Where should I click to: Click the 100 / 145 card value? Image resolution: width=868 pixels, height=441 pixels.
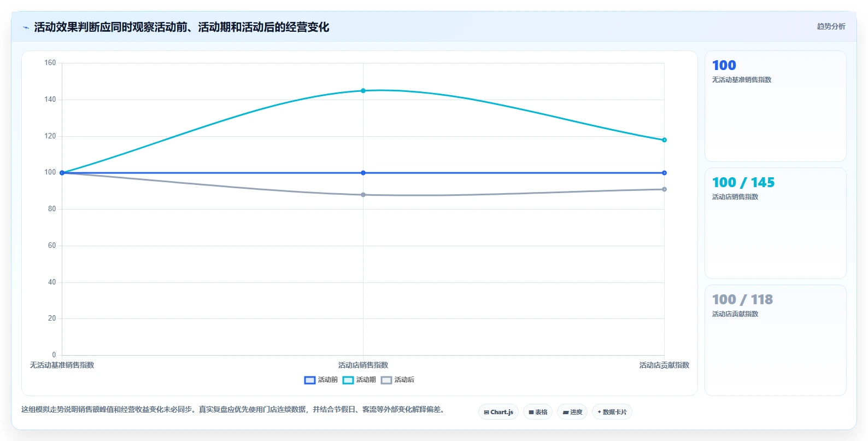743,183
